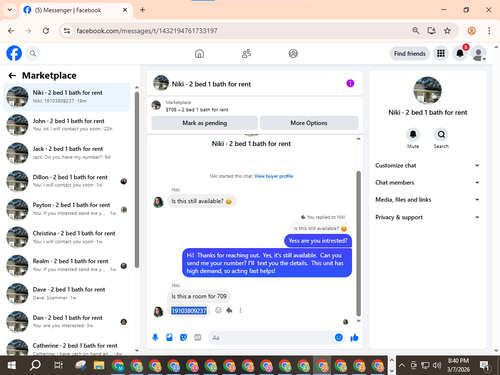Open Chrome three-dot menu
This screenshot has height=375, width=500.
489,31
